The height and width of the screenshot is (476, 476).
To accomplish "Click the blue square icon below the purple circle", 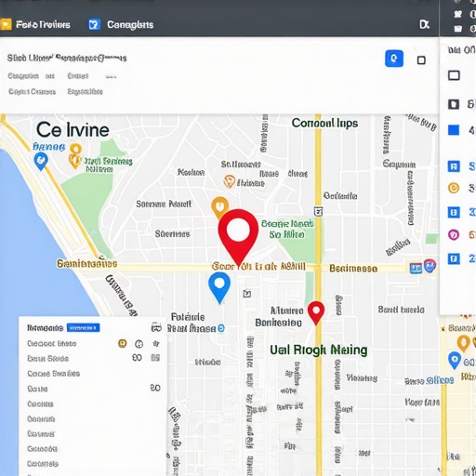I will click(454, 258).
